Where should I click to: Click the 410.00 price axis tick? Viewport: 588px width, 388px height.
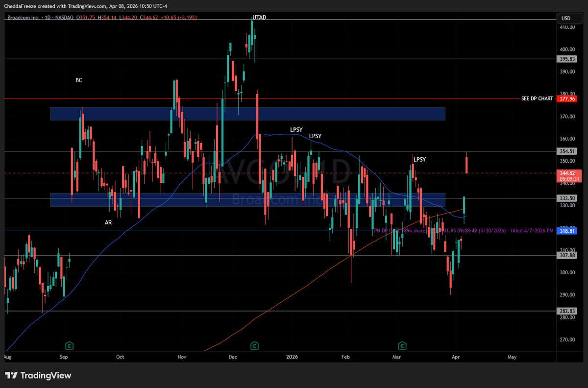pos(567,27)
